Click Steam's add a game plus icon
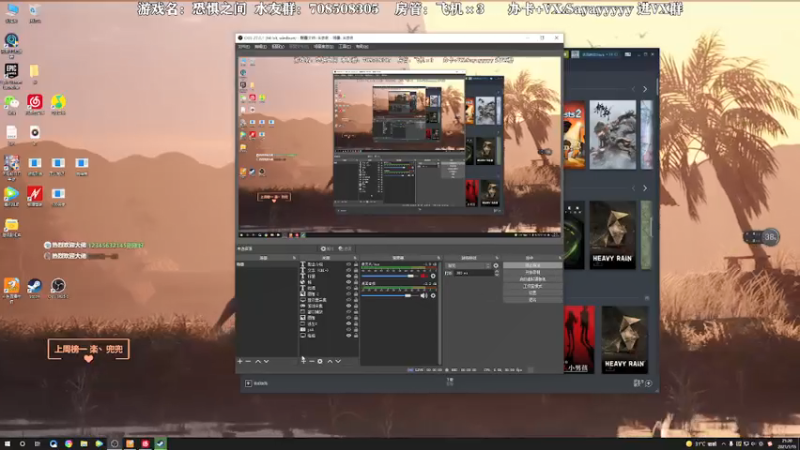Image resolution: width=800 pixels, height=450 pixels. 248,383
